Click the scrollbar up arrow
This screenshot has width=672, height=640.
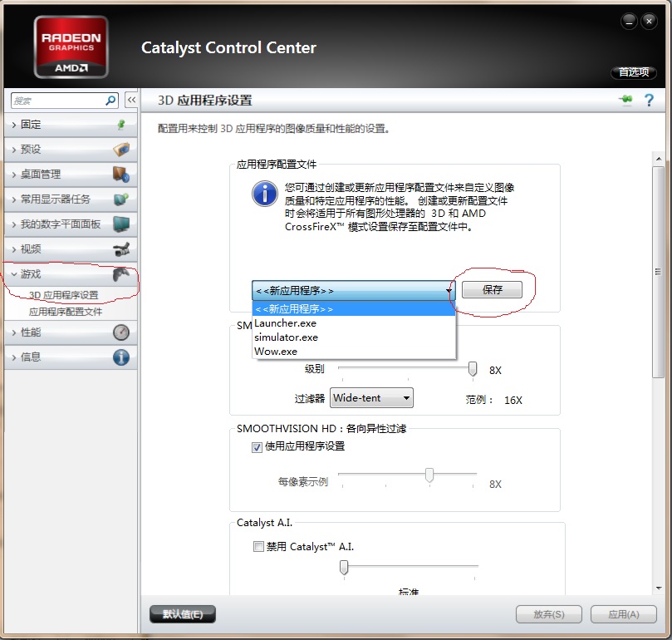click(658, 159)
